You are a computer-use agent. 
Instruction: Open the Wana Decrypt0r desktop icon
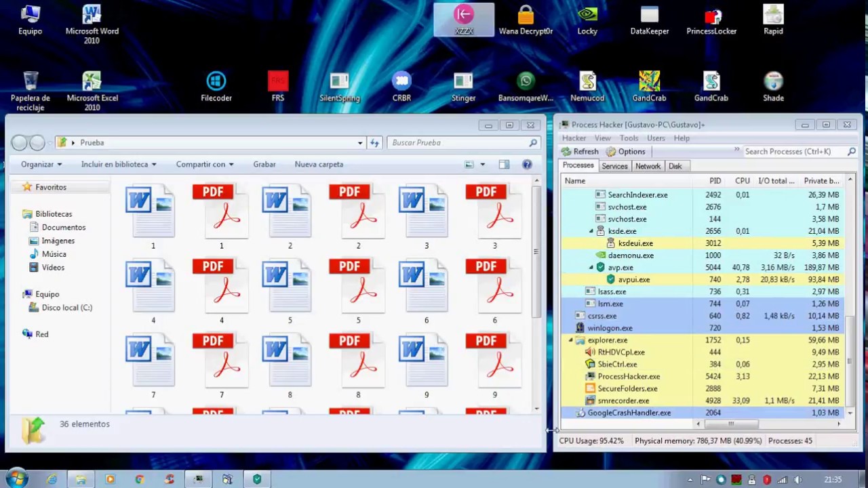[x=526, y=20]
